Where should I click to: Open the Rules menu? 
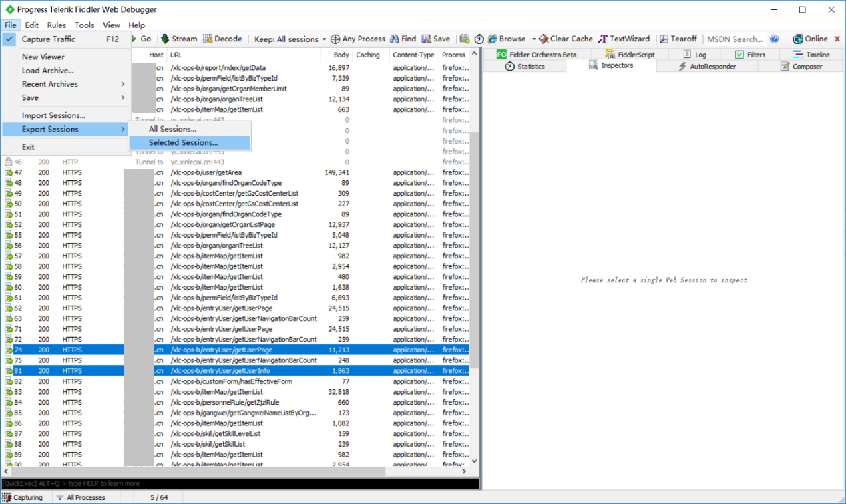(x=57, y=25)
